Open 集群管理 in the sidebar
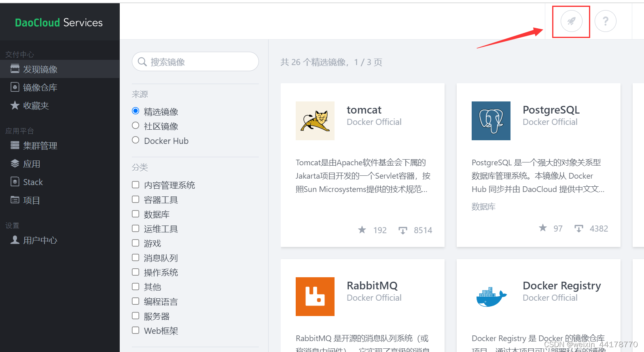The image size is (644, 352). (60, 145)
